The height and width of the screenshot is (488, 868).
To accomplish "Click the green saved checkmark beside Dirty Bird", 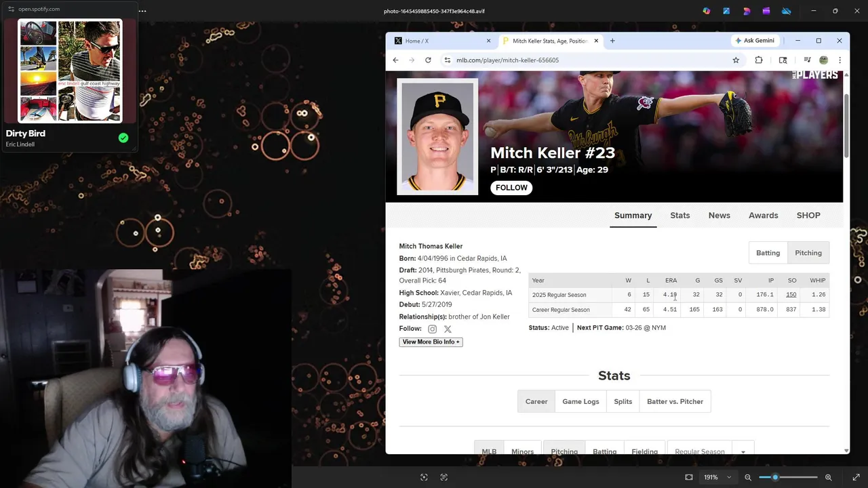I will coord(123,138).
